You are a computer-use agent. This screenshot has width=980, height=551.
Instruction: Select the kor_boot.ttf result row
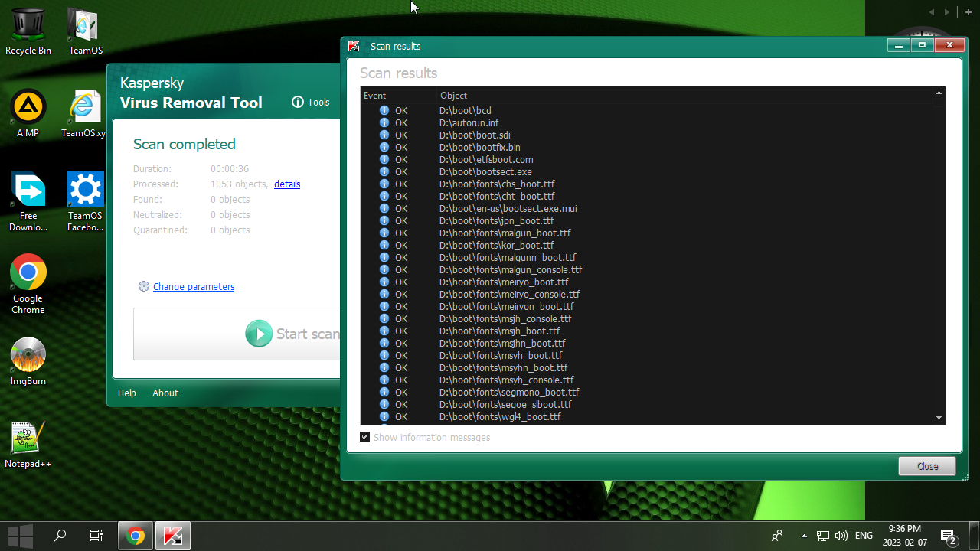pyautogui.click(x=648, y=245)
